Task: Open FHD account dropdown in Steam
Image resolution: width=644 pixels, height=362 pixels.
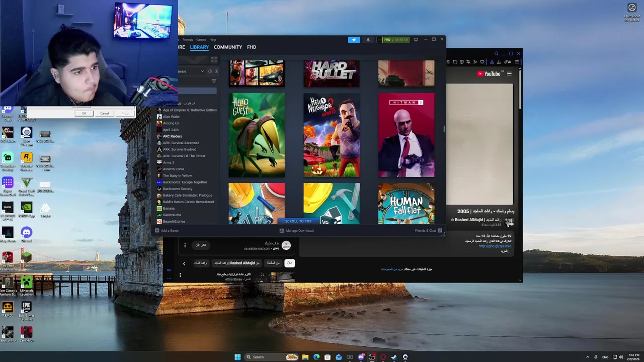Action: (x=396, y=40)
